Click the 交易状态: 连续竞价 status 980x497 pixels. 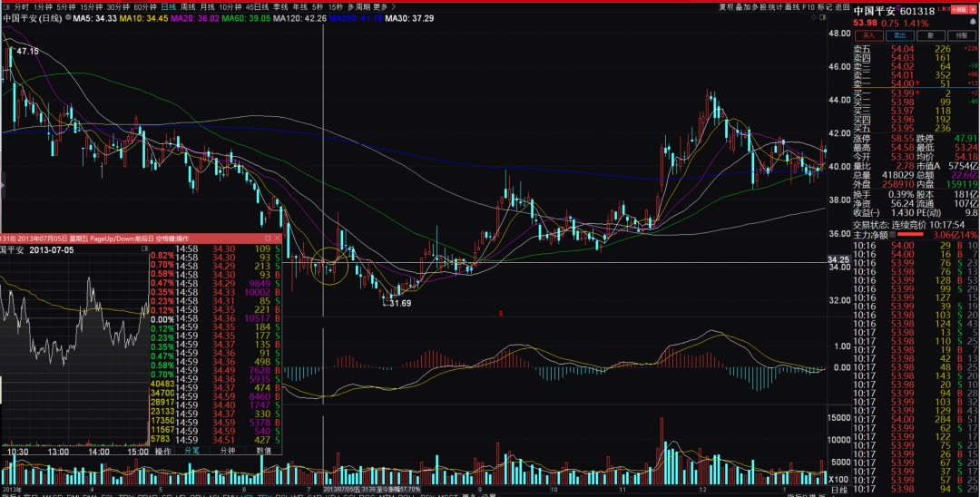(x=890, y=224)
